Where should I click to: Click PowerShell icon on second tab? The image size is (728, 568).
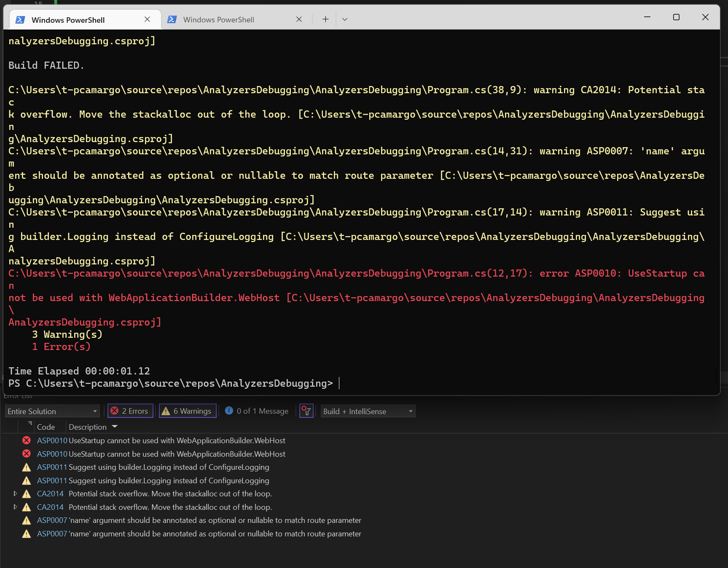point(172,19)
